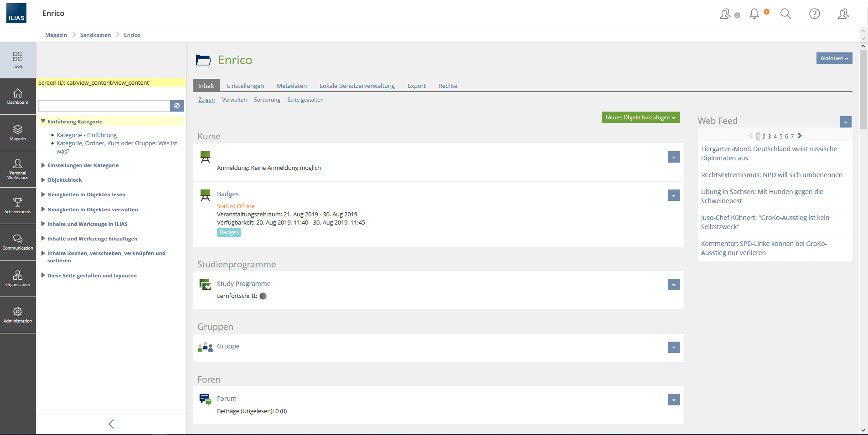Click the Achievements trophy icon
This screenshot has height=435, width=868.
18,205
